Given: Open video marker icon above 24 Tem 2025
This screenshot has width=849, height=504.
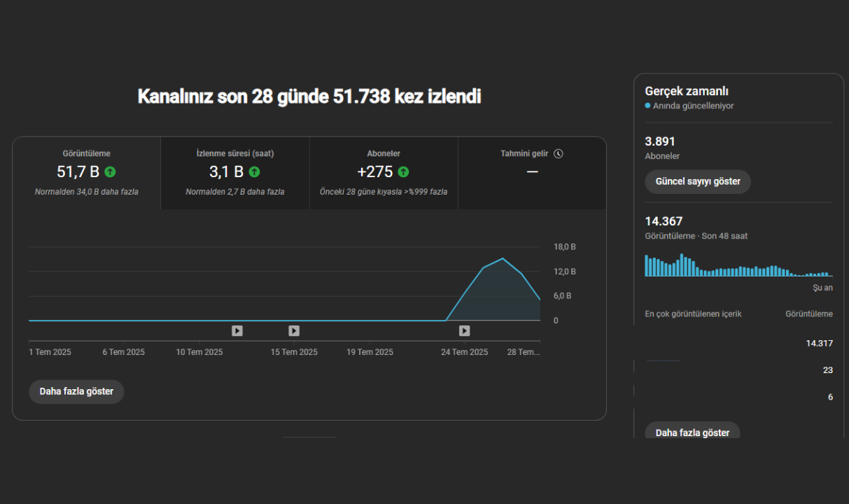Looking at the screenshot, I should [x=464, y=330].
